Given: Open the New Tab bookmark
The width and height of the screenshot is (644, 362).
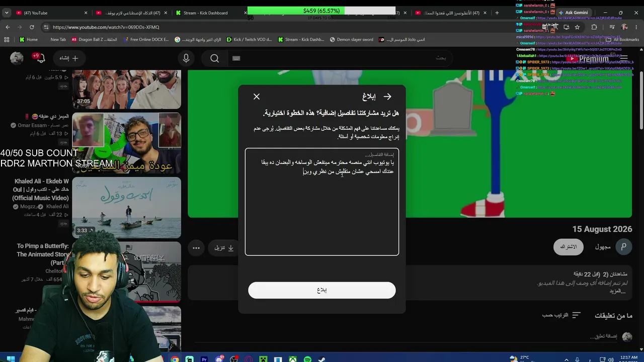Looking at the screenshot, I should [58, 40].
